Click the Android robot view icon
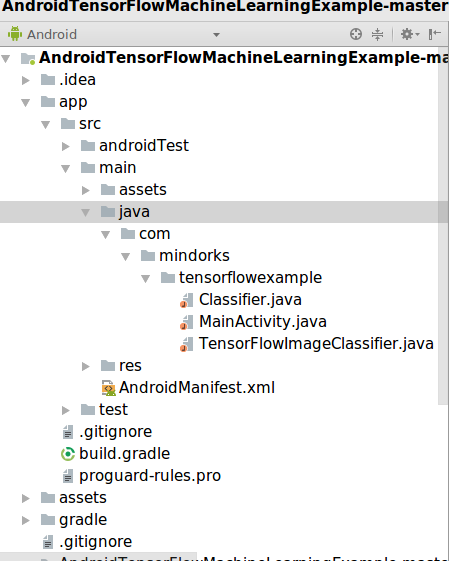This screenshot has height=561, width=449. coord(15,34)
